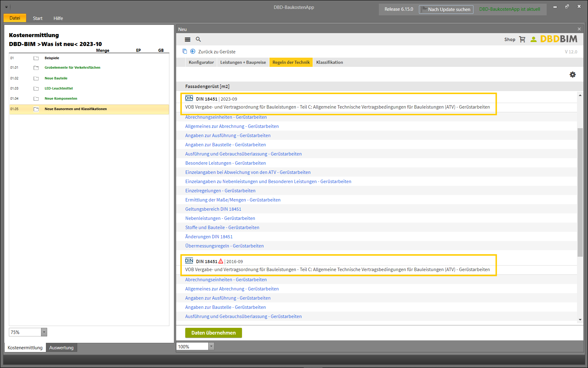Click the DIN logo for DIN 18451 2023-09
The width and height of the screenshot is (588, 368).
189,98
